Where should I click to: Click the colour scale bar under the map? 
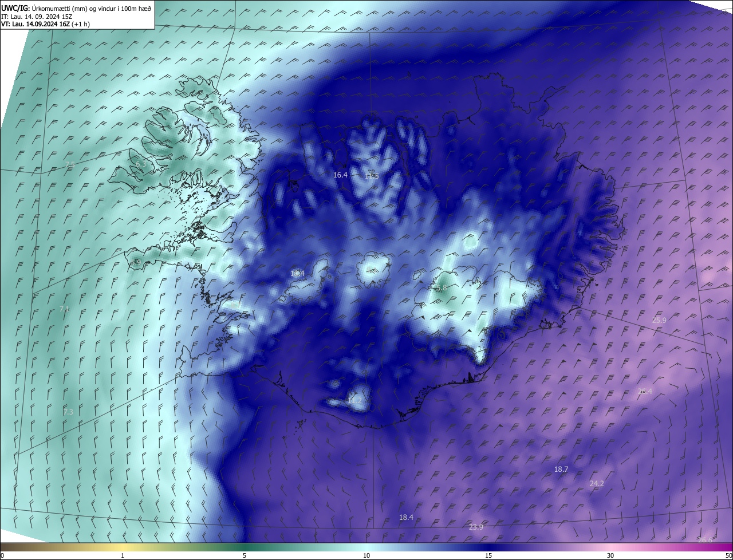[x=366, y=547]
